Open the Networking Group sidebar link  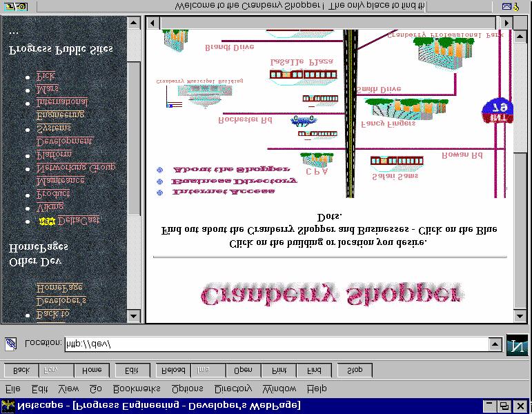(x=76, y=168)
